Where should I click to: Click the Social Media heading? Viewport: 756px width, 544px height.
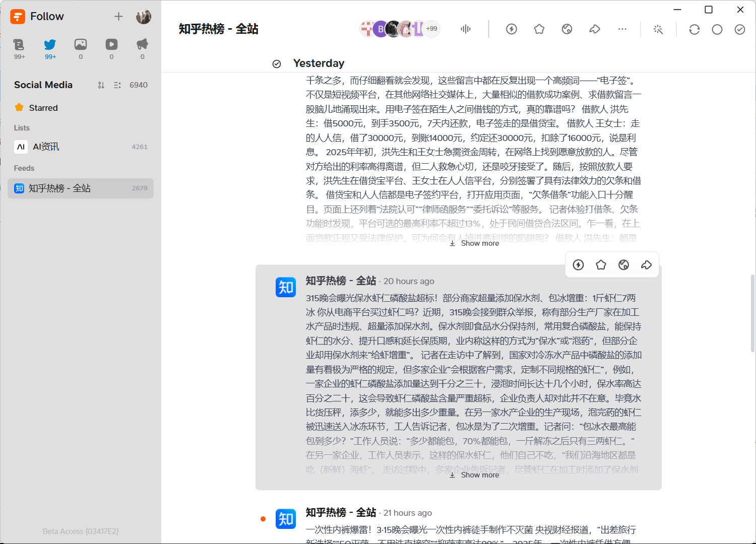click(x=43, y=85)
